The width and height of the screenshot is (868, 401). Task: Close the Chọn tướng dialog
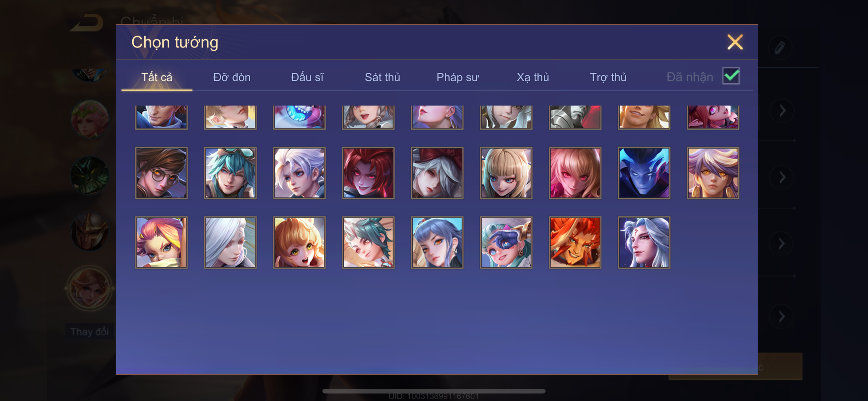tap(735, 42)
